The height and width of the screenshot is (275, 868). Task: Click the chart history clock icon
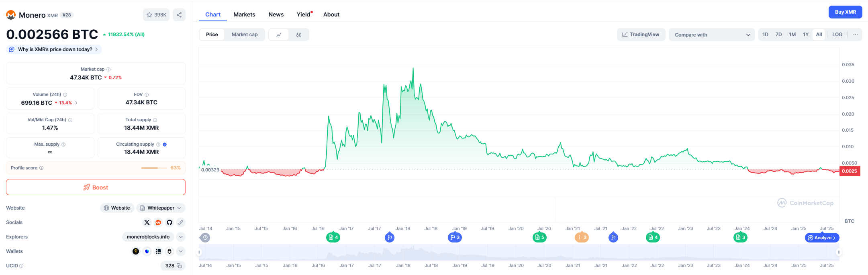click(x=205, y=238)
